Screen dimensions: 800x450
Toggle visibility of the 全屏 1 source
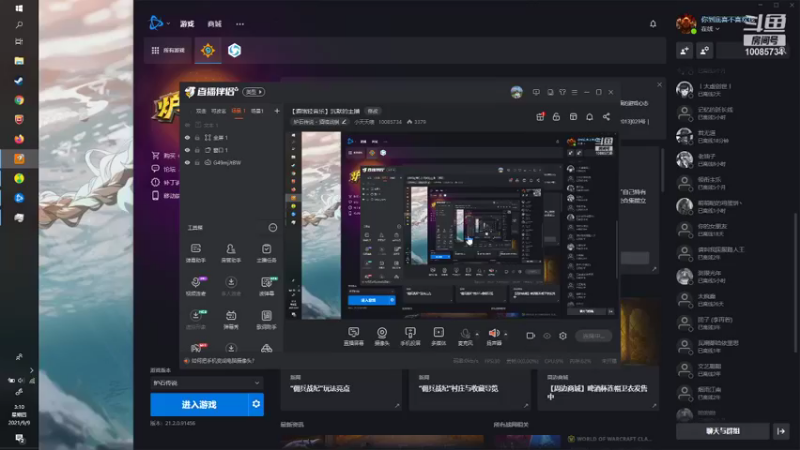[x=187, y=138]
